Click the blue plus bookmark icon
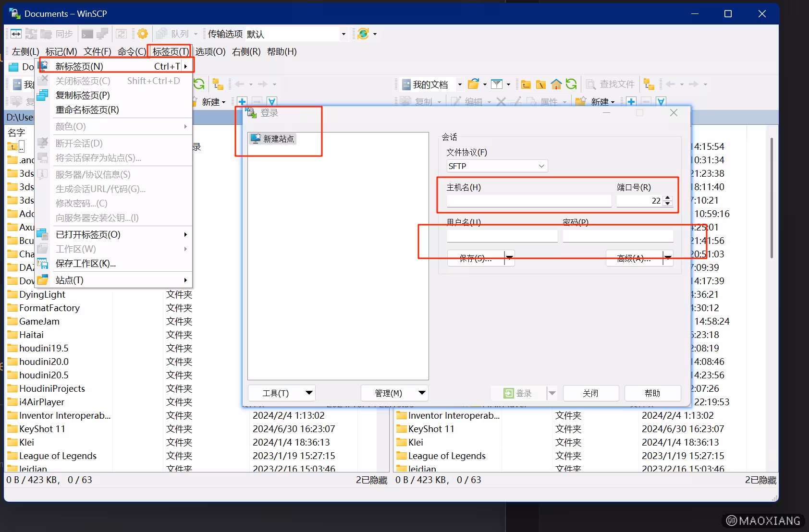Image resolution: width=809 pixels, height=532 pixels. [x=631, y=101]
